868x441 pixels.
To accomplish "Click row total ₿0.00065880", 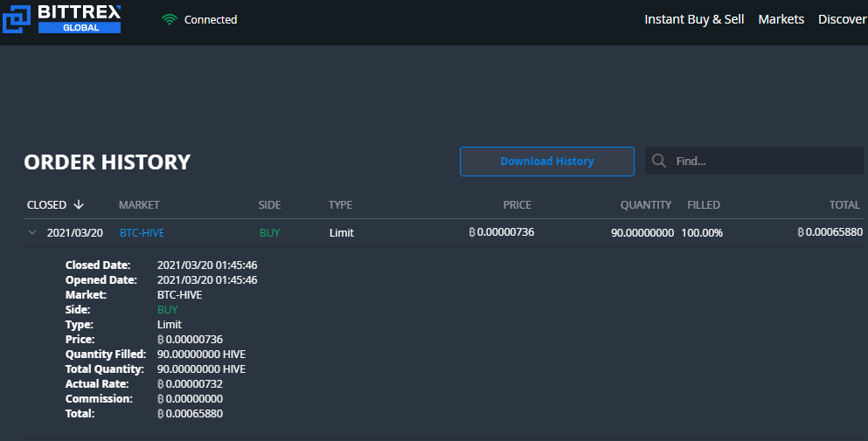I will click(830, 231).
